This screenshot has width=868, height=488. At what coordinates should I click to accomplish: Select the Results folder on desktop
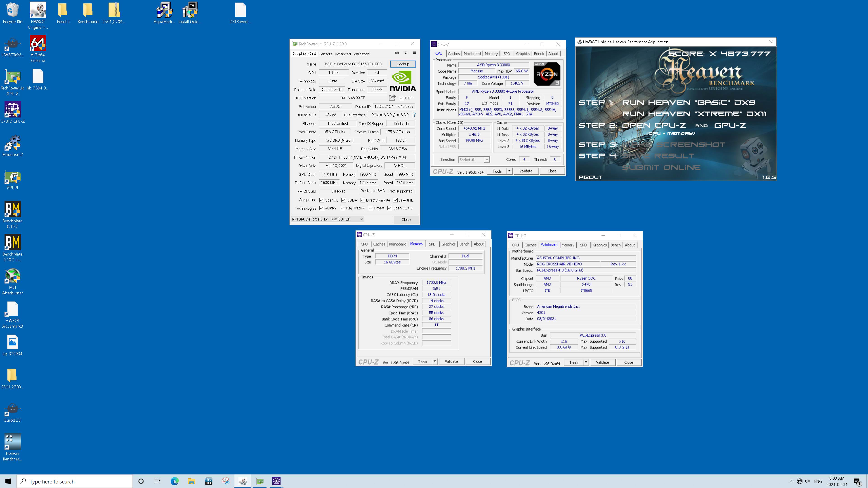63,14
